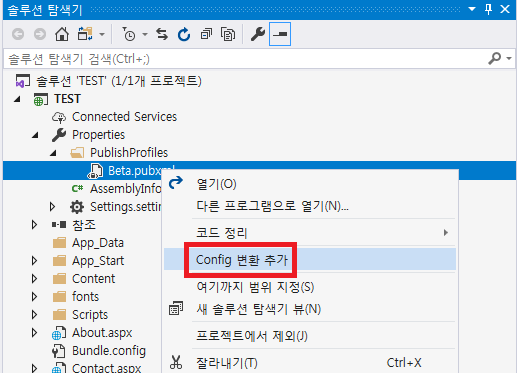Screen dimensions: 517x373
Task: Expand the Scripts folder
Action: [34, 315]
